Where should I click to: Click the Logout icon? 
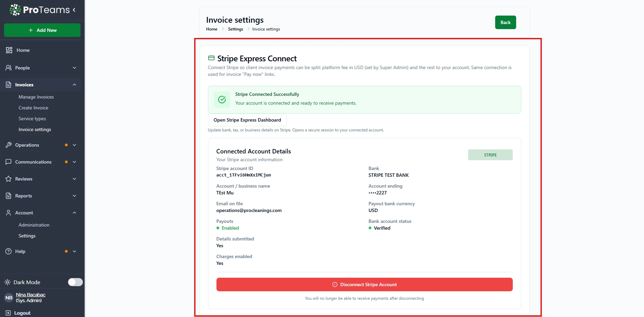click(x=8, y=313)
